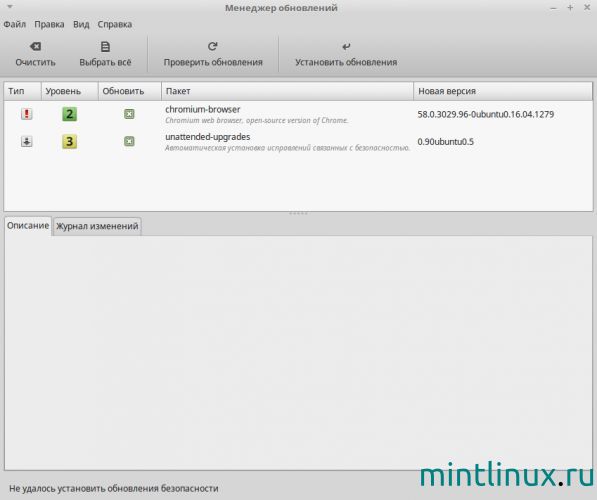The image size is (597, 500).
Task: Open the Вид menu
Action: tap(81, 24)
